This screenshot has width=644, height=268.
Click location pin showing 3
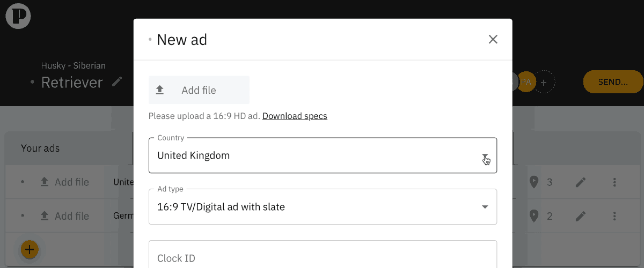pos(533,182)
